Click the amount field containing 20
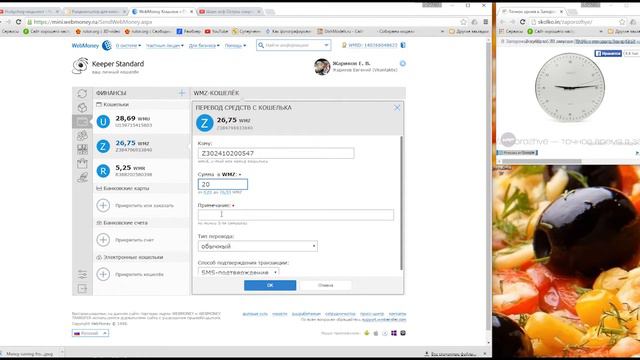 coord(222,184)
